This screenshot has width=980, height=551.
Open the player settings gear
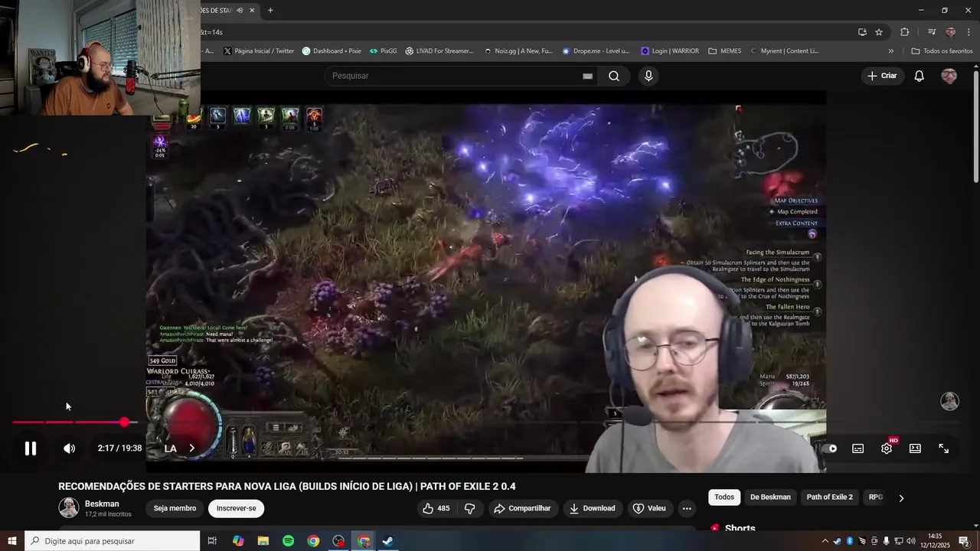[x=887, y=448]
